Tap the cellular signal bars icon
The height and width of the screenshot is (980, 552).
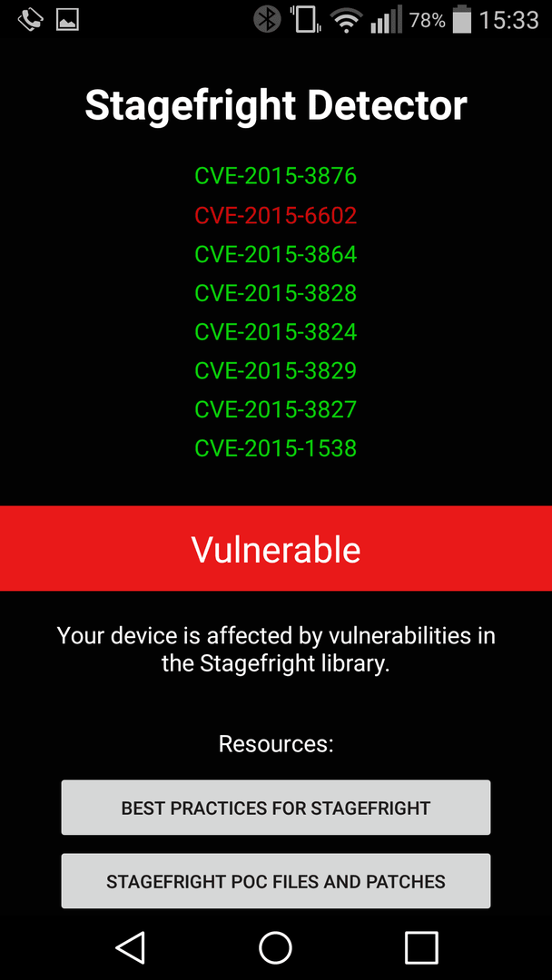tap(386, 21)
